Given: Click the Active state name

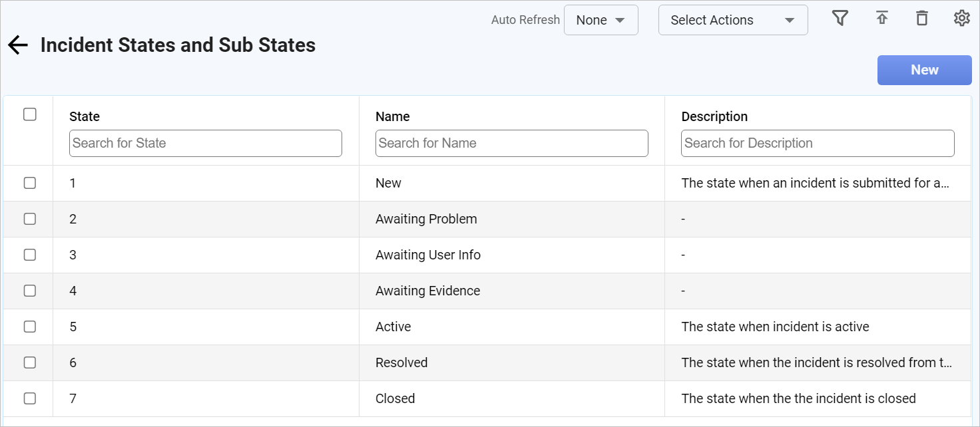Looking at the screenshot, I should (393, 327).
